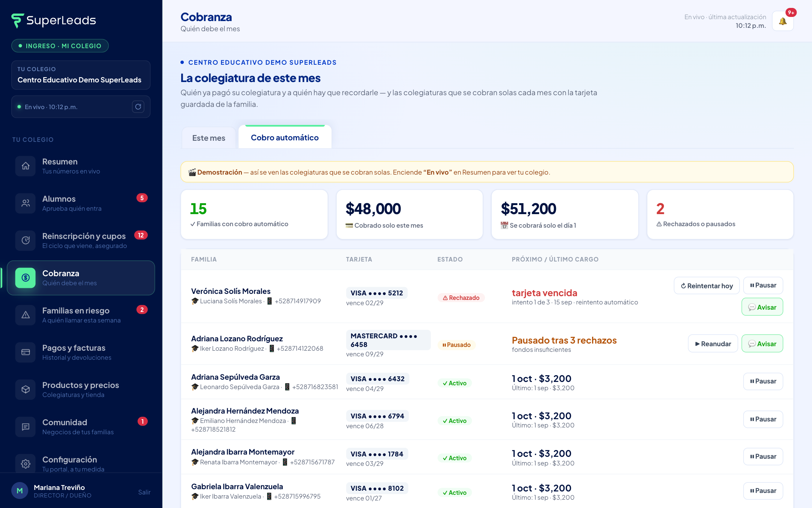The height and width of the screenshot is (508, 812).
Task: Click the Familias en riesgo warning icon
Action: tap(26, 315)
